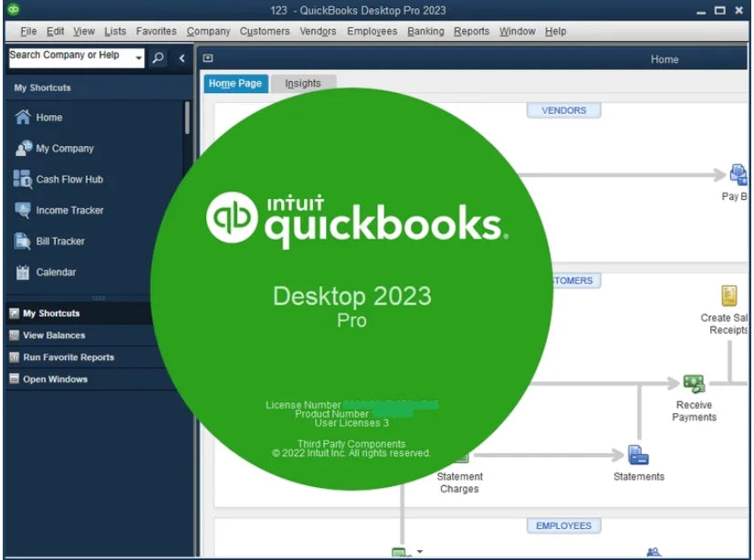Open the Banking menu

click(x=425, y=31)
